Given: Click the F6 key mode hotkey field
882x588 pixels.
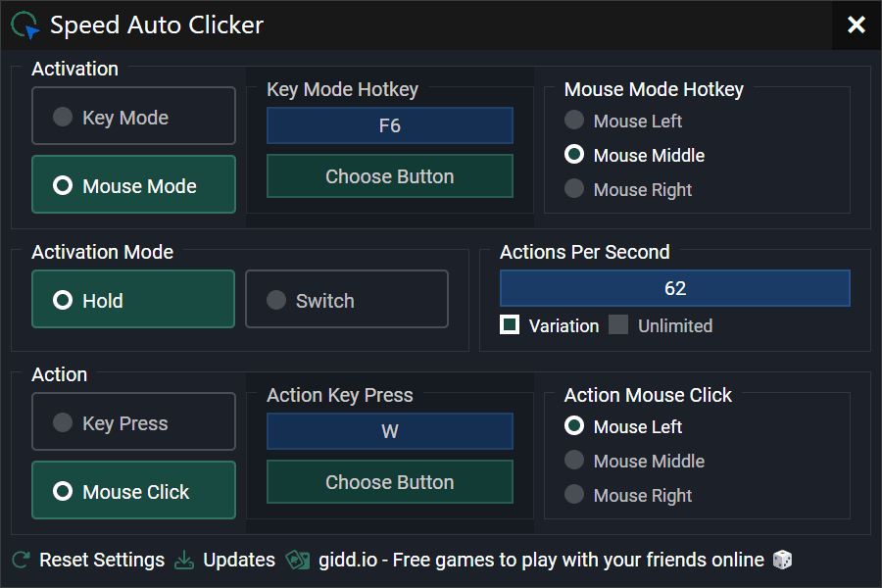Looking at the screenshot, I should (x=389, y=126).
